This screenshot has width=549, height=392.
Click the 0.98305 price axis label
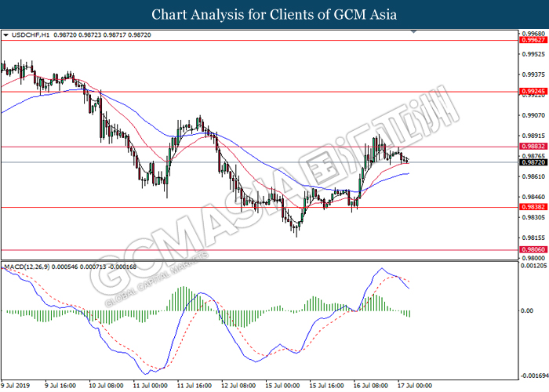tap(533, 217)
